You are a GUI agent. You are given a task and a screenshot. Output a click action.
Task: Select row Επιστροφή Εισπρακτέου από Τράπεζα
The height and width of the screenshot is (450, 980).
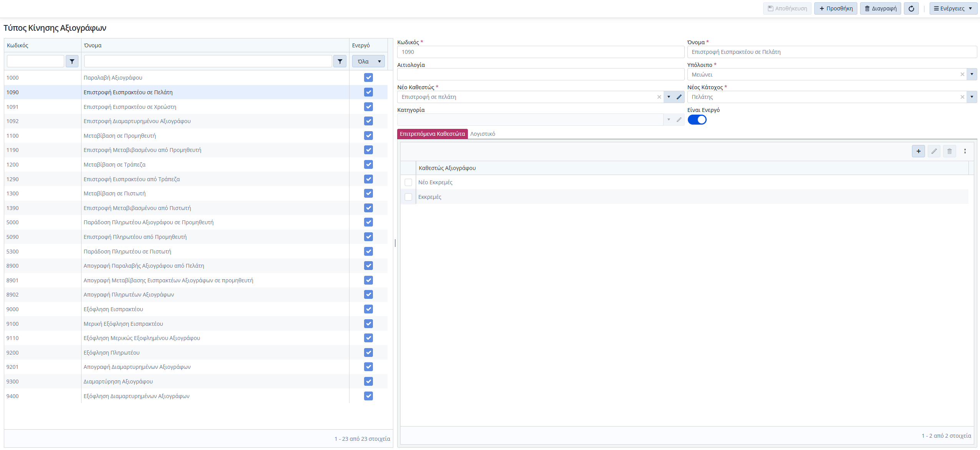196,179
